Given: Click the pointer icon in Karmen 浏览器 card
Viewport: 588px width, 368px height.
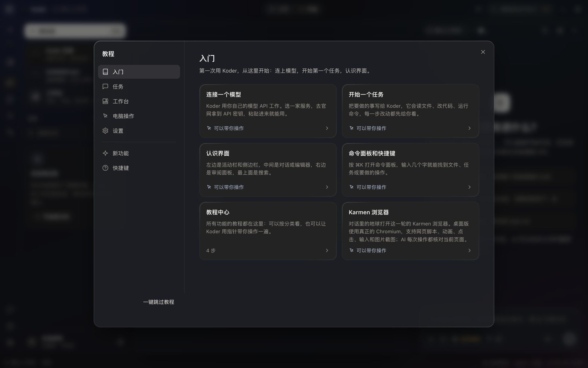Looking at the screenshot, I should (x=351, y=250).
